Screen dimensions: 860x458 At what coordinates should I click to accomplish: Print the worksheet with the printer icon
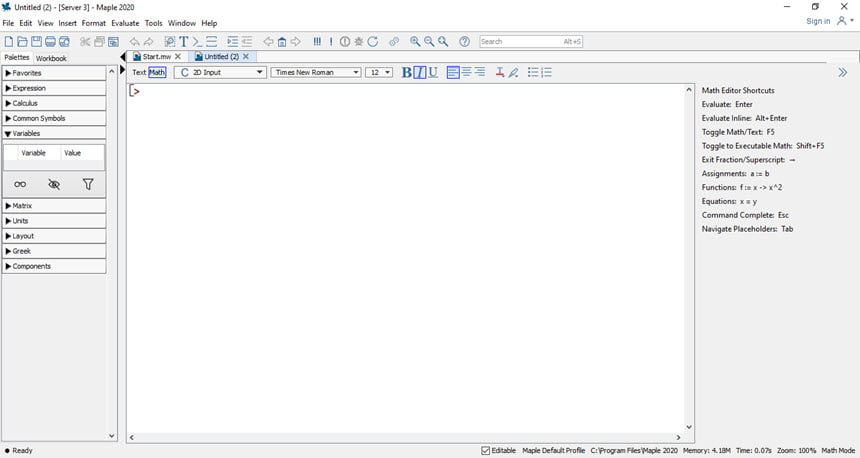[50, 42]
